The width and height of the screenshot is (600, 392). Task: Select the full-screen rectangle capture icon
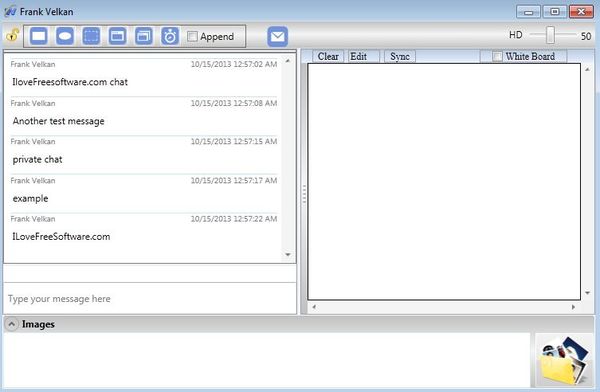(39, 36)
